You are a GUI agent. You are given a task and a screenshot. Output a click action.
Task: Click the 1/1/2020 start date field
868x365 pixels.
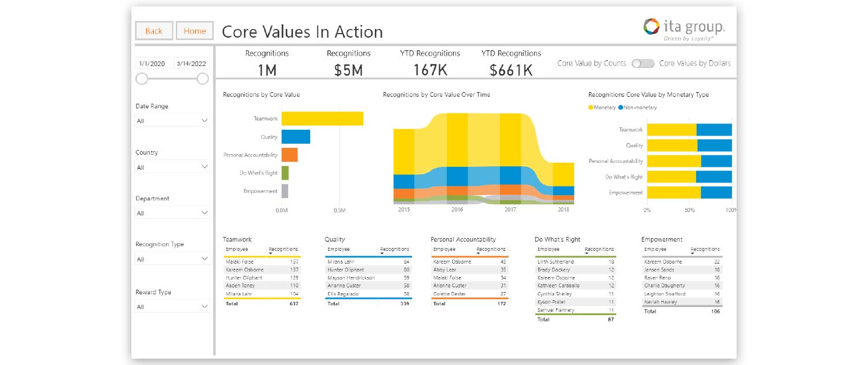(153, 64)
